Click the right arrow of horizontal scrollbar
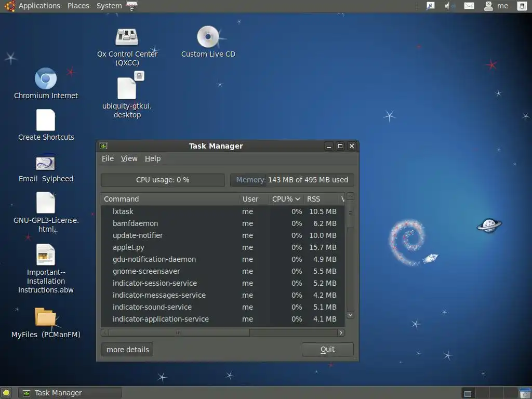This screenshot has width=532, height=399. 341,333
